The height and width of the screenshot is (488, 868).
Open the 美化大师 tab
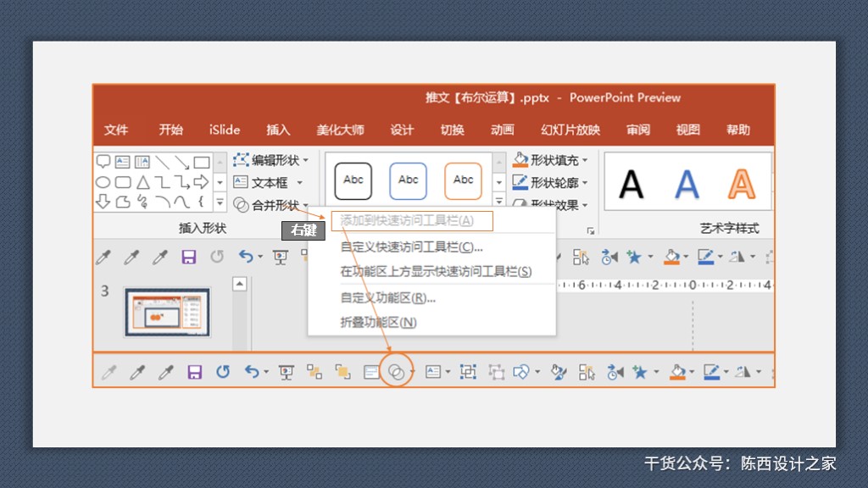tap(340, 130)
